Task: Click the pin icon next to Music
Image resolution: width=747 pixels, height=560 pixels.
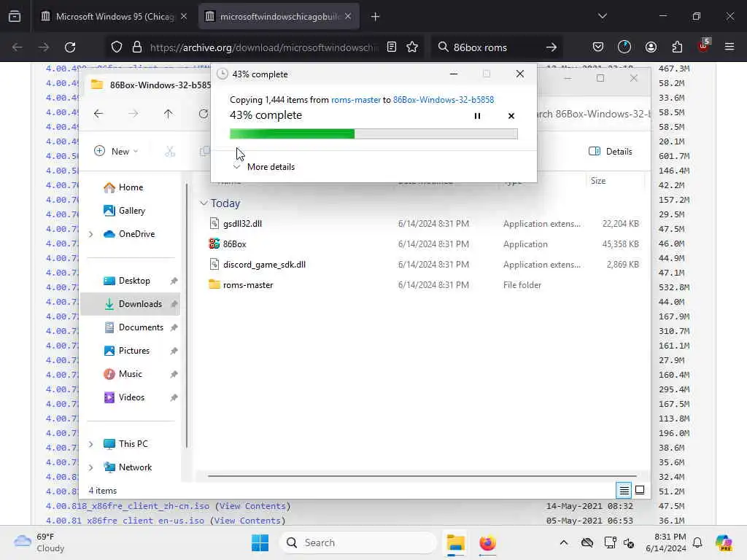Action: 174,374
